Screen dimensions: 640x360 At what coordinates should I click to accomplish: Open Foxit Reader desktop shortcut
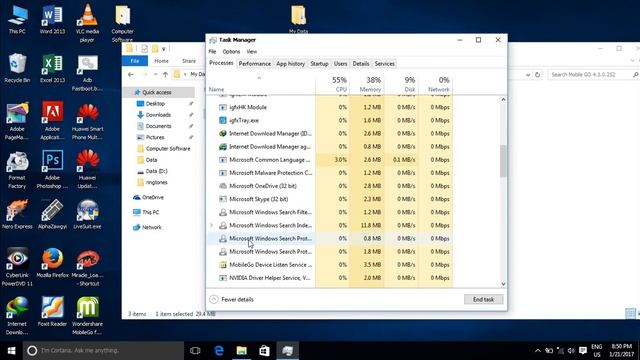coord(52,312)
